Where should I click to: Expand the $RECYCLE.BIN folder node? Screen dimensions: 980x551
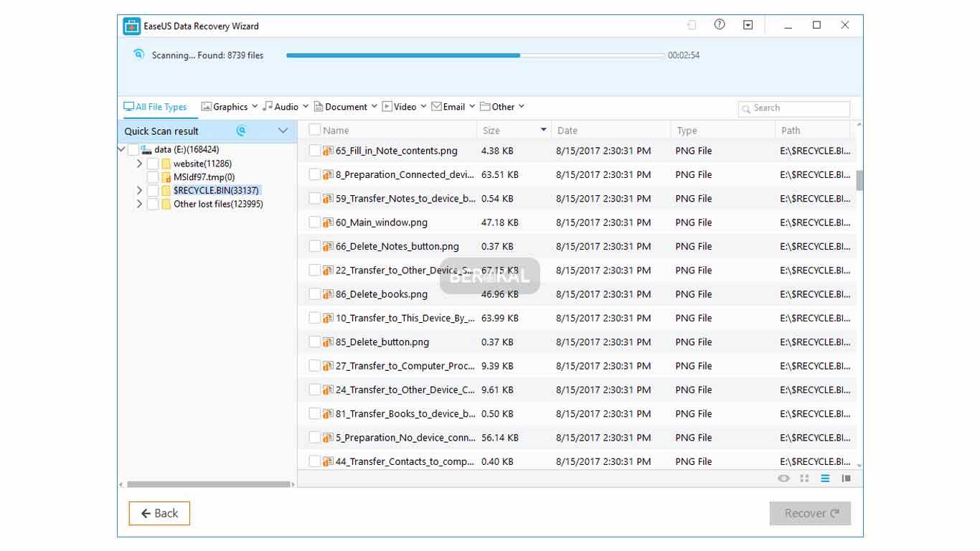(x=139, y=191)
